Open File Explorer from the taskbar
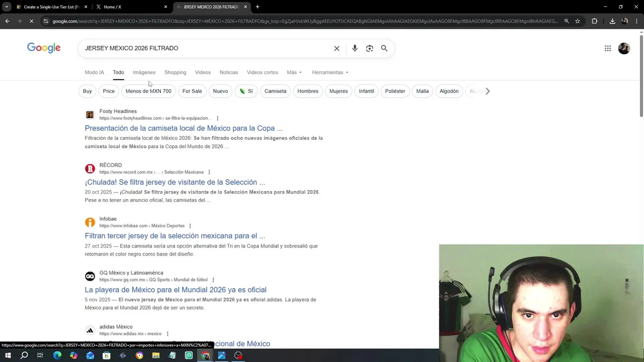644x362 pixels. pyautogui.click(x=156, y=355)
